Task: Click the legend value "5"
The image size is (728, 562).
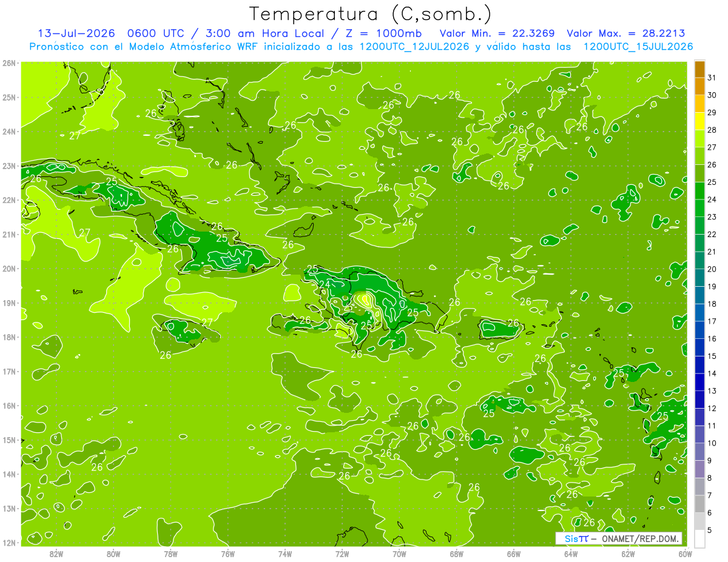Action: [x=710, y=530]
